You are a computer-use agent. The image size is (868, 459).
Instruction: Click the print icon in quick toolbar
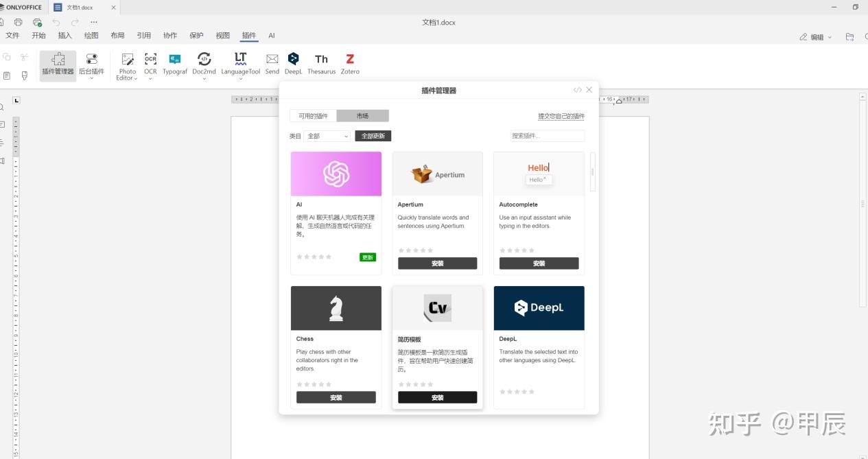pyautogui.click(x=19, y=22)
